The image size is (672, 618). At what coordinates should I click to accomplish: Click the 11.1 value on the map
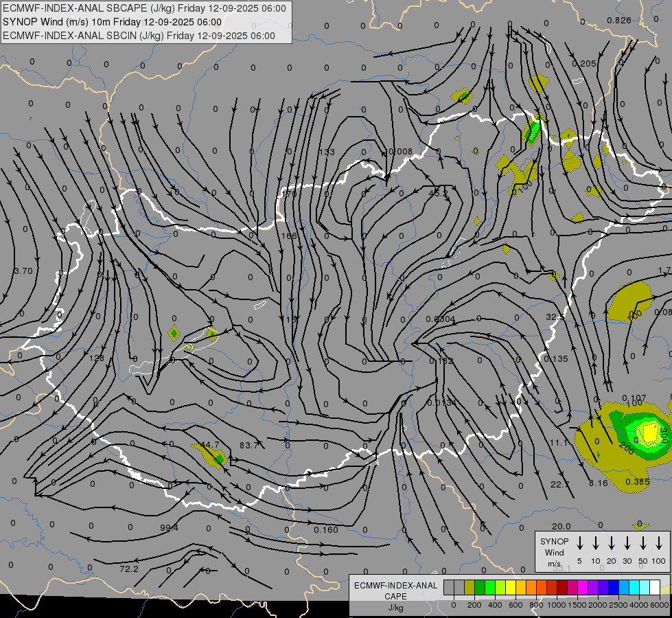pyautogui.click(x=559, y=443)
